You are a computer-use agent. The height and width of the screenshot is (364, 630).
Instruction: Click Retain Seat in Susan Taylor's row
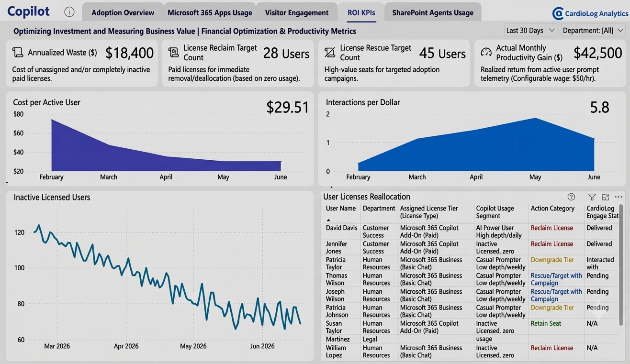click(x=546, y=324)
